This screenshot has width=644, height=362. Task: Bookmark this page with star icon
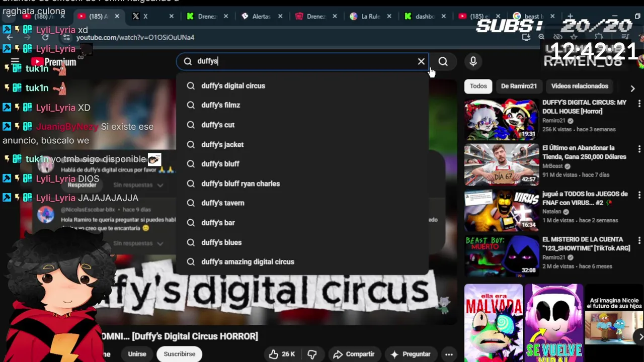pyautogui.click(x=574, y=37)
